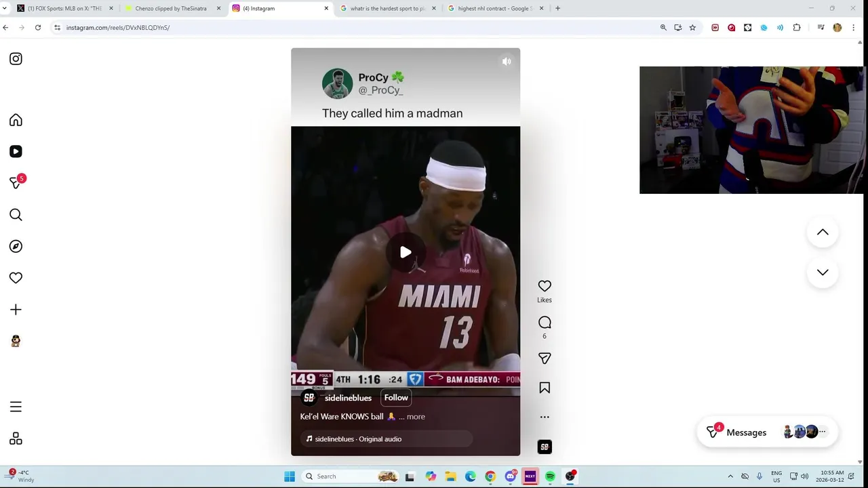Open the sidelineblues profile name
The width and height of the screenshot is (868, 488).
pyautogui.click(x=348, y=398)
